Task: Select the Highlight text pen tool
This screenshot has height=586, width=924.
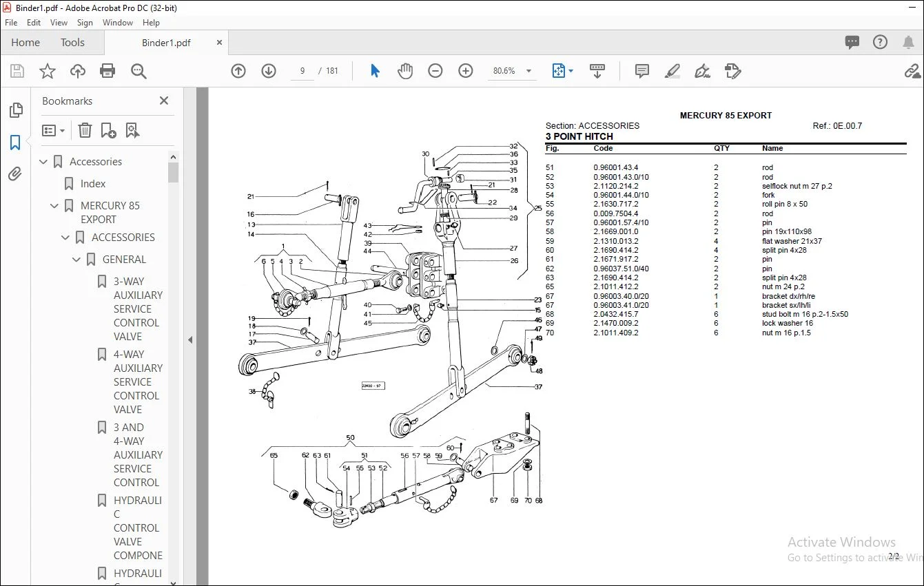Action: pos(673,71)
